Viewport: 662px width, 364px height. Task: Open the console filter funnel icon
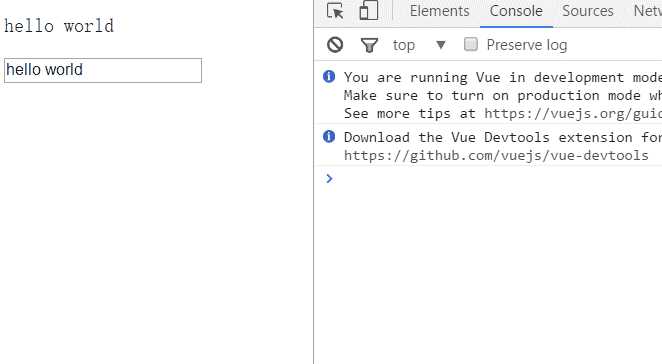[x=369, y=45]
